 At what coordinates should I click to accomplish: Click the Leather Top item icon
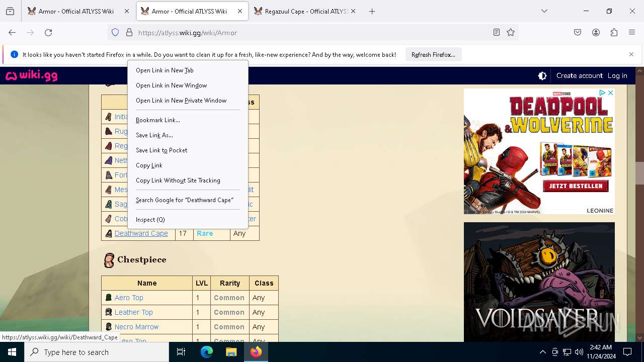click(108, 312)
